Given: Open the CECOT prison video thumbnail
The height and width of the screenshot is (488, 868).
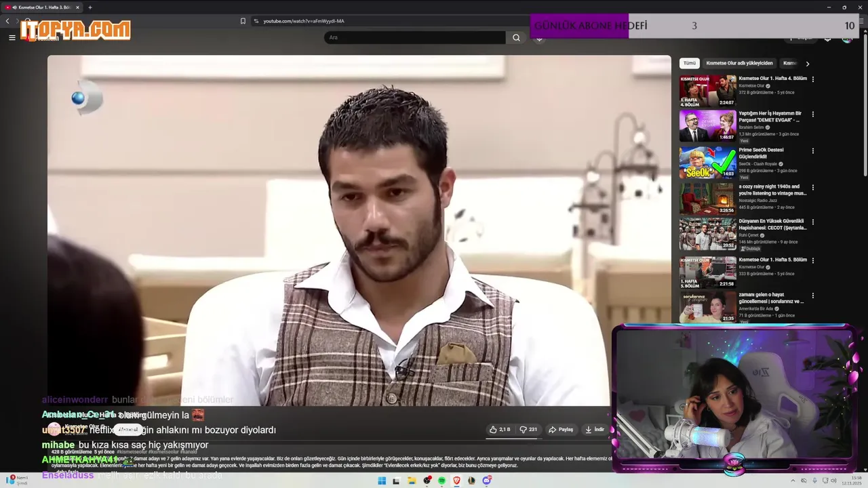Looking at the screenshot, I should pos(708,234).
